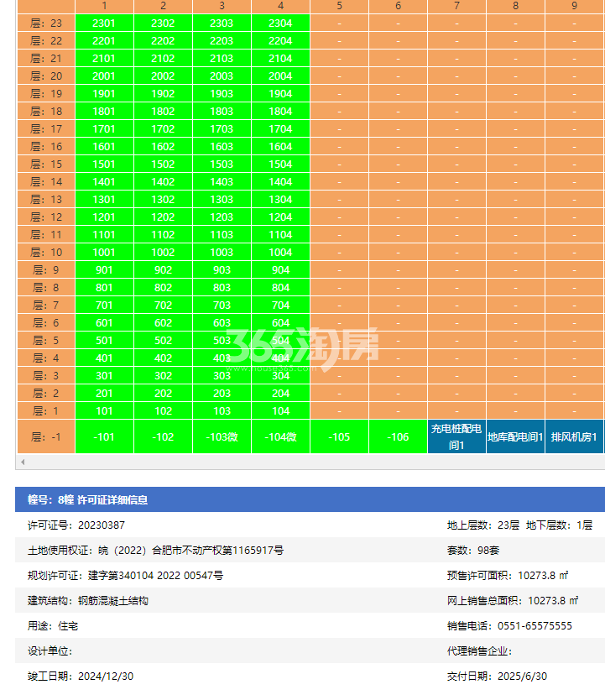Click unit 402 cell
The height and width of the screenshot is (700, 605).
[163, 358]
